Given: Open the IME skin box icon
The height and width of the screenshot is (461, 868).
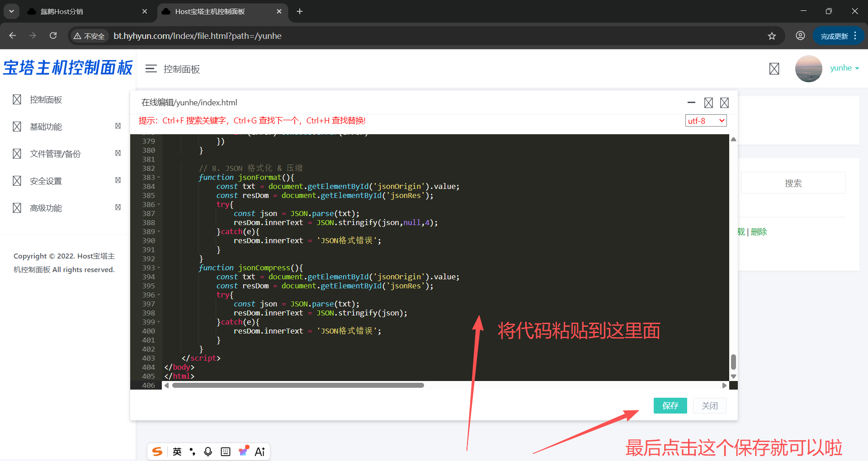Looking at the screenshot, I should tap(244, 451).
